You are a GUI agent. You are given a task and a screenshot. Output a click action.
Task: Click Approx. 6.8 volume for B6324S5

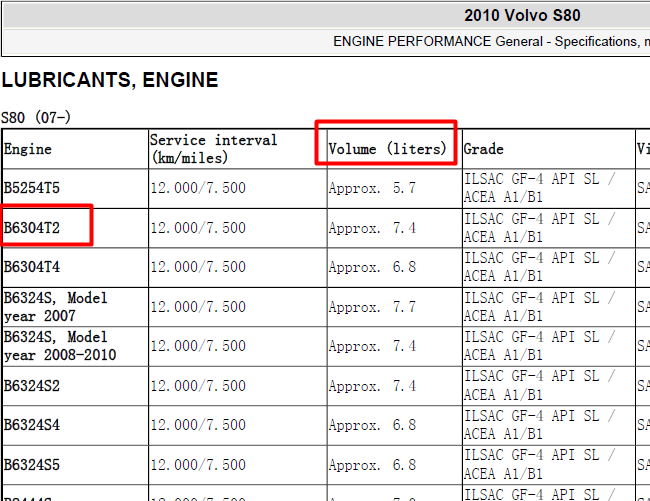[x=372, y=465]
